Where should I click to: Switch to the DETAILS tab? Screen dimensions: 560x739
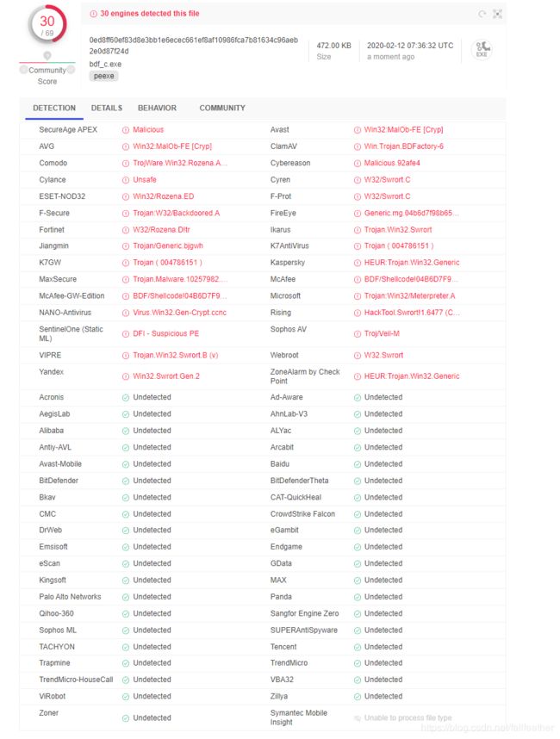point(107,108)
